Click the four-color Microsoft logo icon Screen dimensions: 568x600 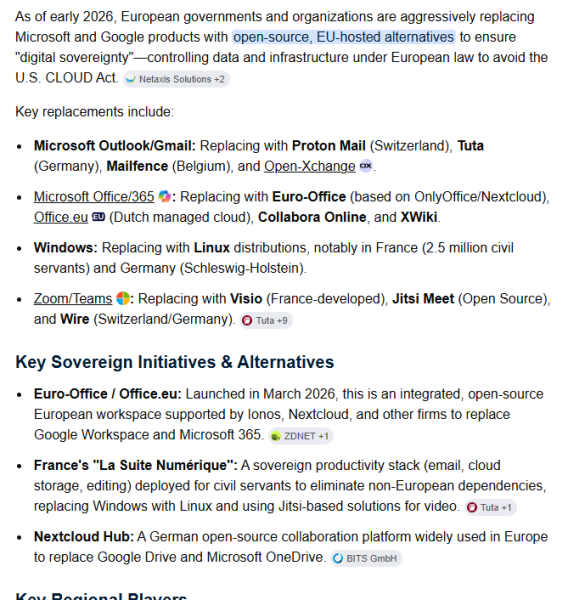pyautogui.click(x=123, y=298)
